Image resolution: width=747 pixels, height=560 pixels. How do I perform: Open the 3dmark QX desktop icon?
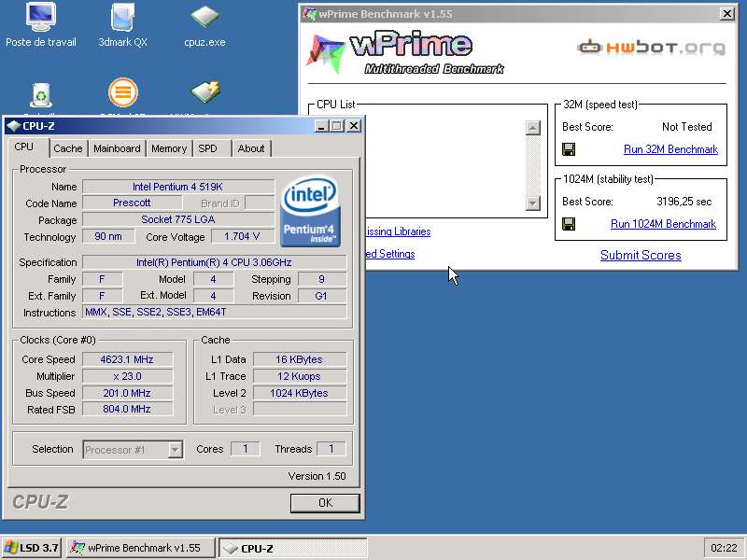tap(122, 24)
